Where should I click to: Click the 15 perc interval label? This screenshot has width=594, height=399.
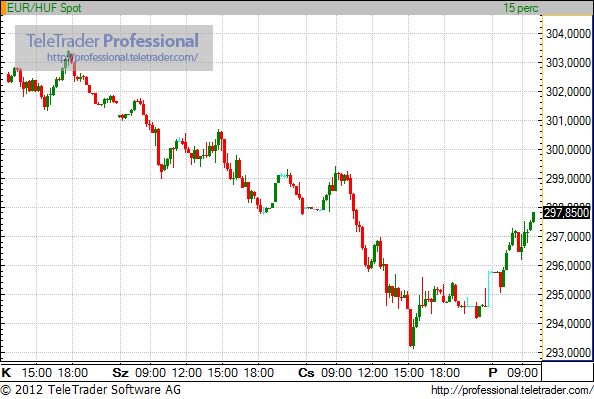[521, 8]
